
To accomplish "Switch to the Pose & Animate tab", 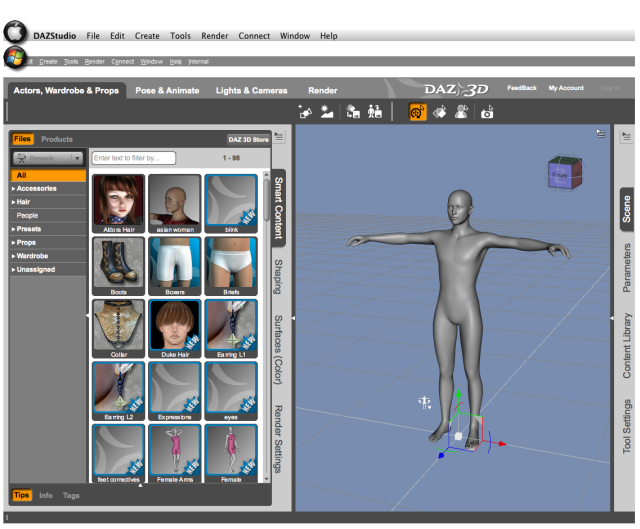I will [167, 90].
